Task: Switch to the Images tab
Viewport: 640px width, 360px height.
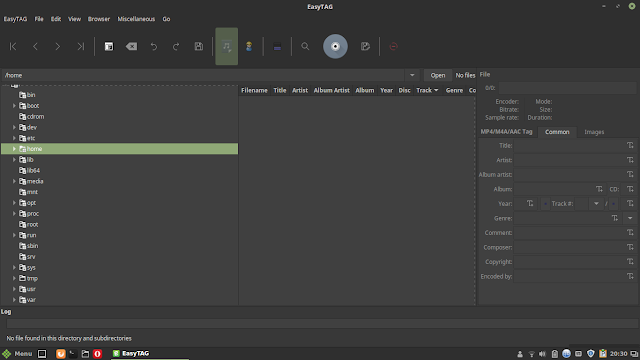Action: tap(594, 132)
